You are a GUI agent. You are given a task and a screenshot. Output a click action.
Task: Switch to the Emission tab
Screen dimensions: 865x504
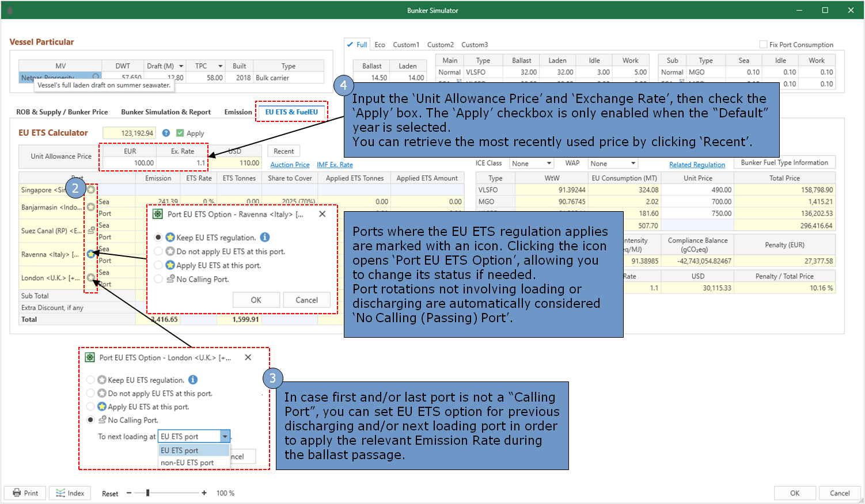238,112
